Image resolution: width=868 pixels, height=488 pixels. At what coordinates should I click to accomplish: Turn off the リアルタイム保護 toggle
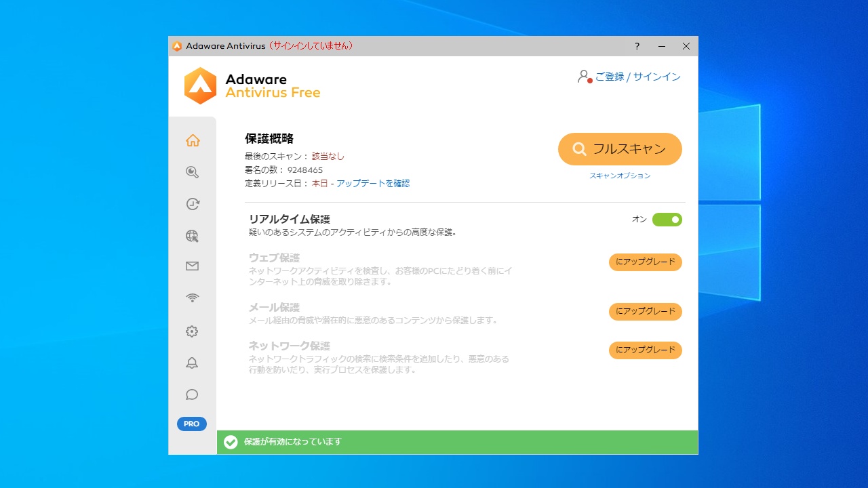667,220
